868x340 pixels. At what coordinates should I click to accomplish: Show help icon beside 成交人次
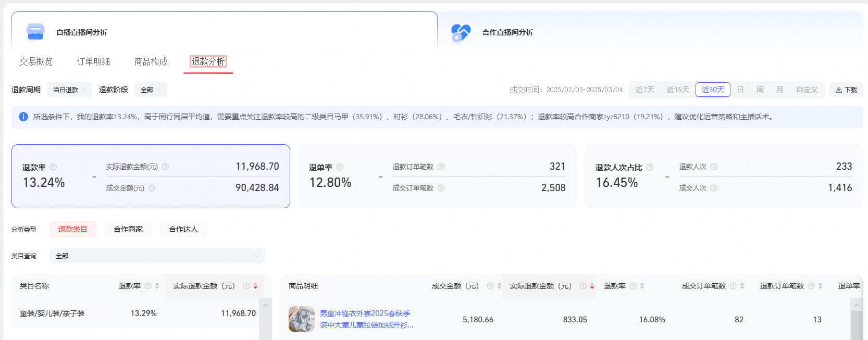coord(714,188)
